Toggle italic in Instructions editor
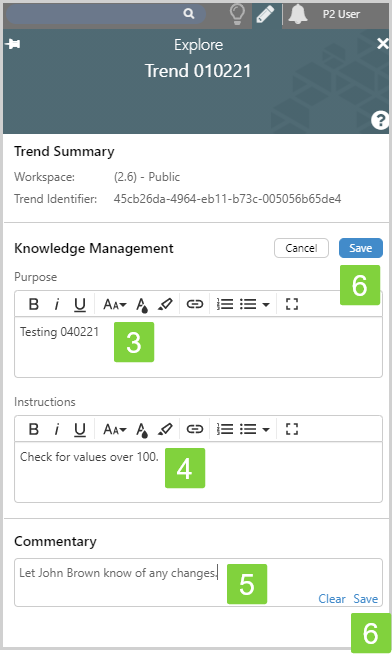392x654 pixels. coord(57,429)
